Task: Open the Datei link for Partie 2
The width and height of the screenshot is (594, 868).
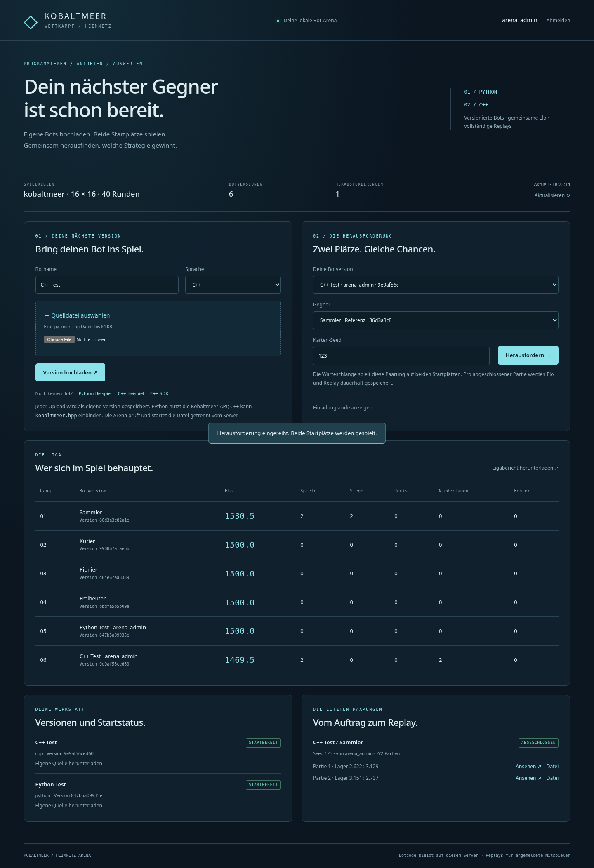Action: (552, 778)
